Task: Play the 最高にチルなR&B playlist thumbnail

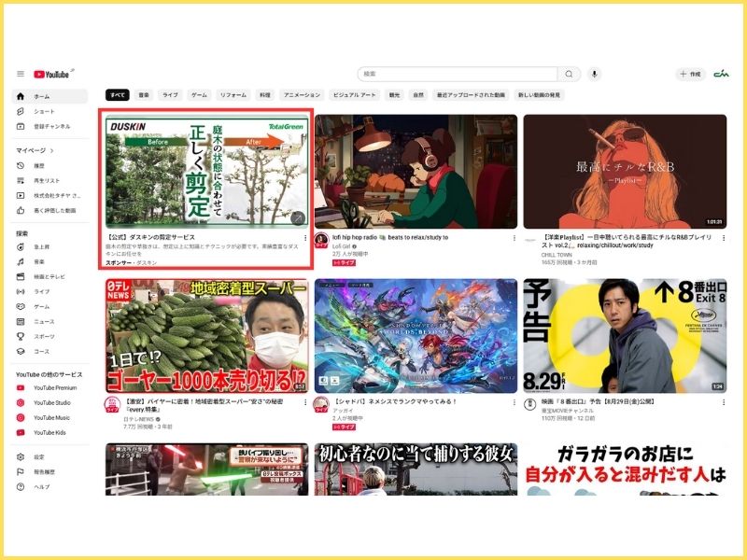Action: [x=625, y=172]
